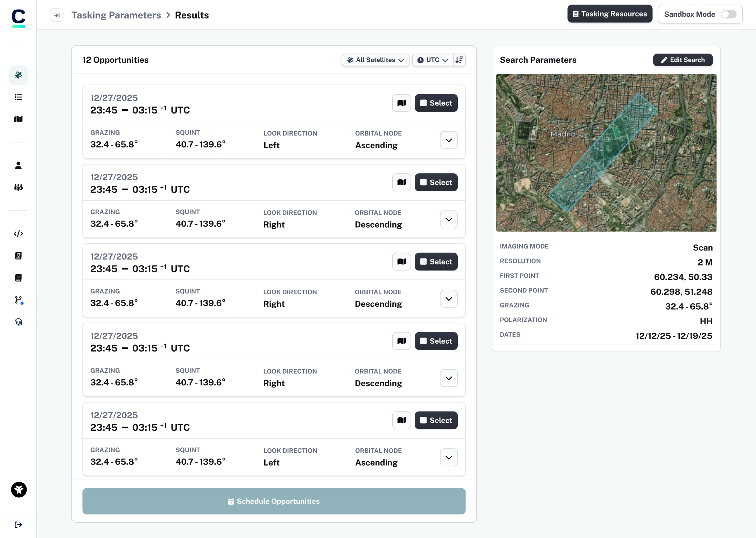Click the Results breadcrumb item
The width and height of the screenshot is (756, 538).
click(192, 15)
